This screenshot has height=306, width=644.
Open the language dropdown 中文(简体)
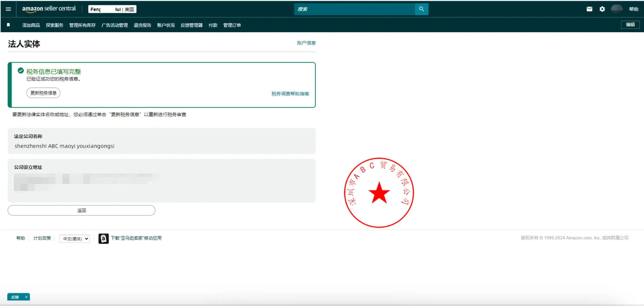pyautogui.click(x=75, y=239)
